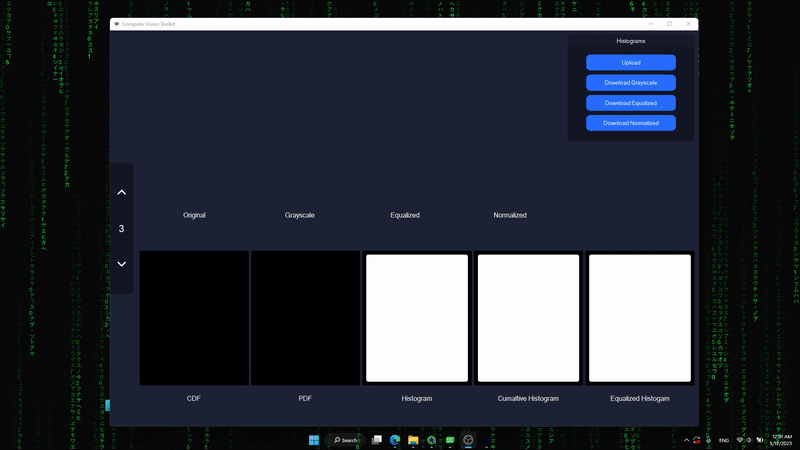This screenshot has width=800, height=450.
Task: Select the Equalized Histogam plot panel
Action: pos(640,318)
